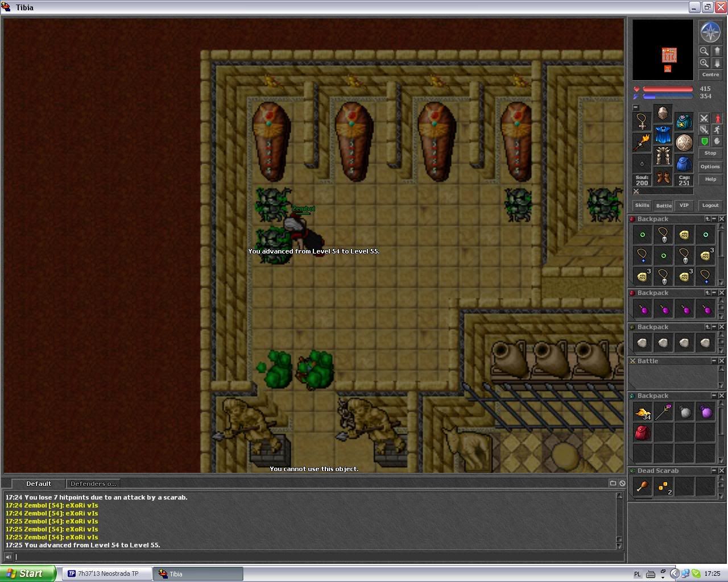Open the Options dialog

[x=710, y=167]
